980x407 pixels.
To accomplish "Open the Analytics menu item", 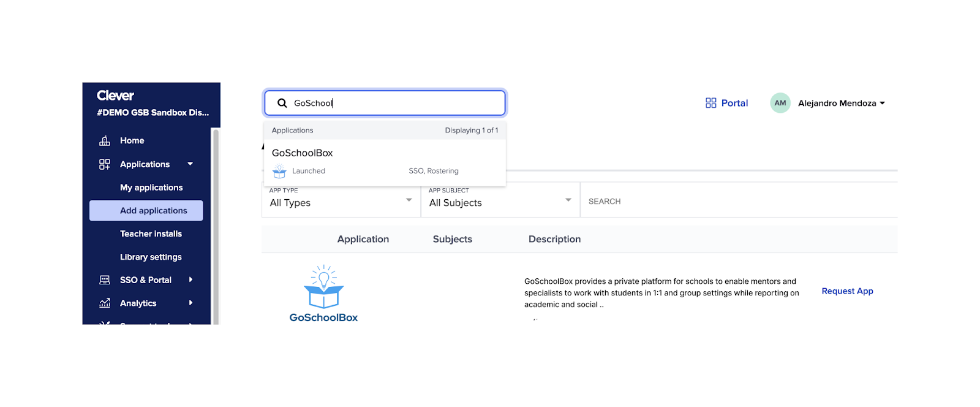I will click(138, 303).
